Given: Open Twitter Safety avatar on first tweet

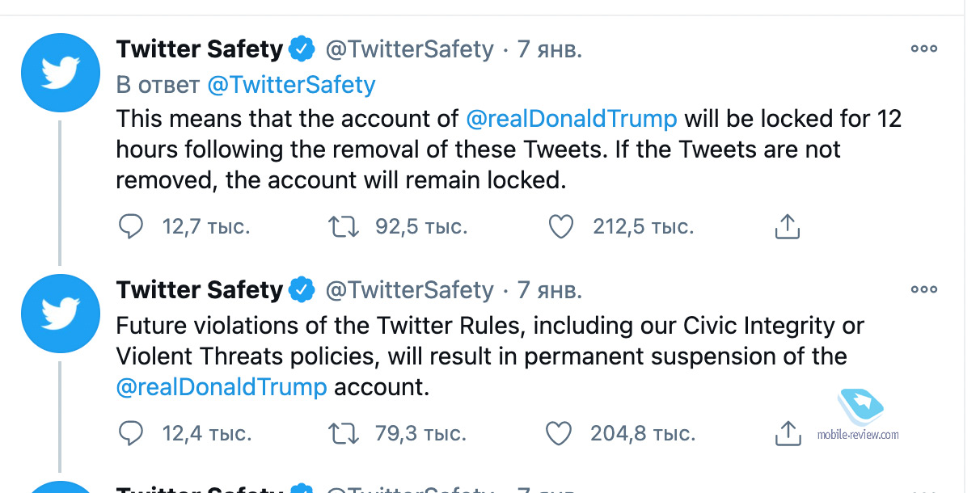Looking at the screenshot, I should tap(60, 73).
